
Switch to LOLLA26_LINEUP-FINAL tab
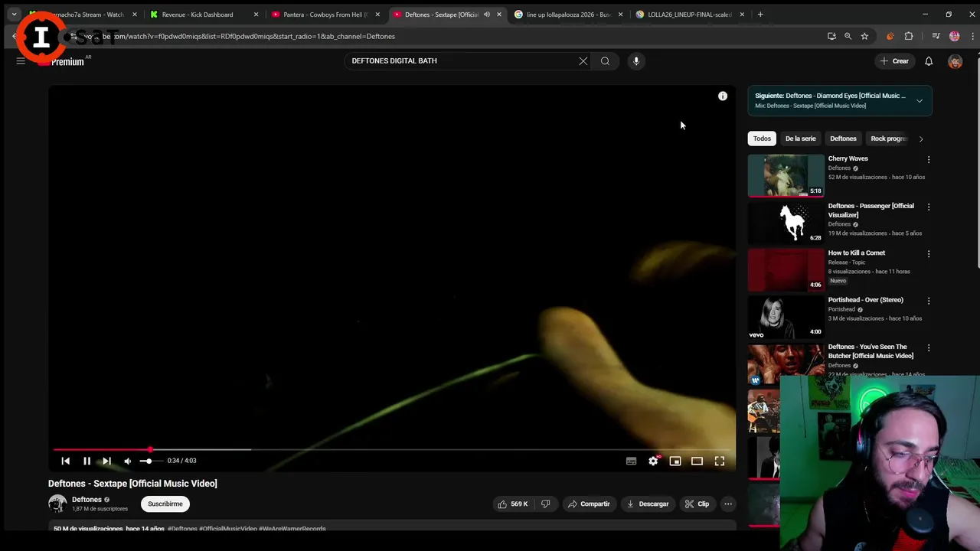pos(689,15)
